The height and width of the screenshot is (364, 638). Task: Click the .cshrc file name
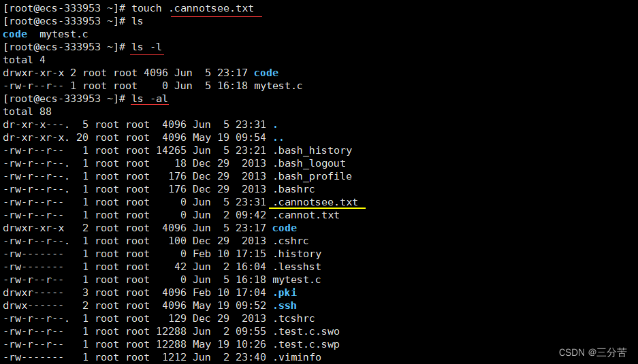(291, 241)
